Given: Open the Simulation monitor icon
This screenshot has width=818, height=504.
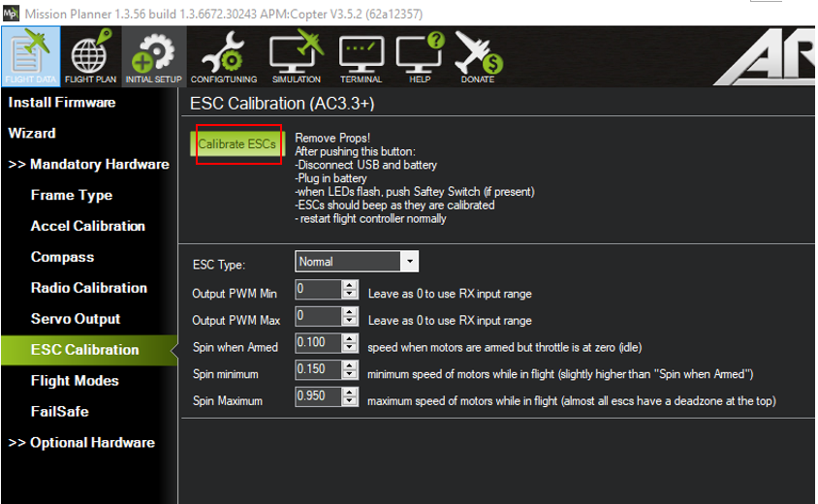Looking at the screenshot, I should (x=297, y=56).
